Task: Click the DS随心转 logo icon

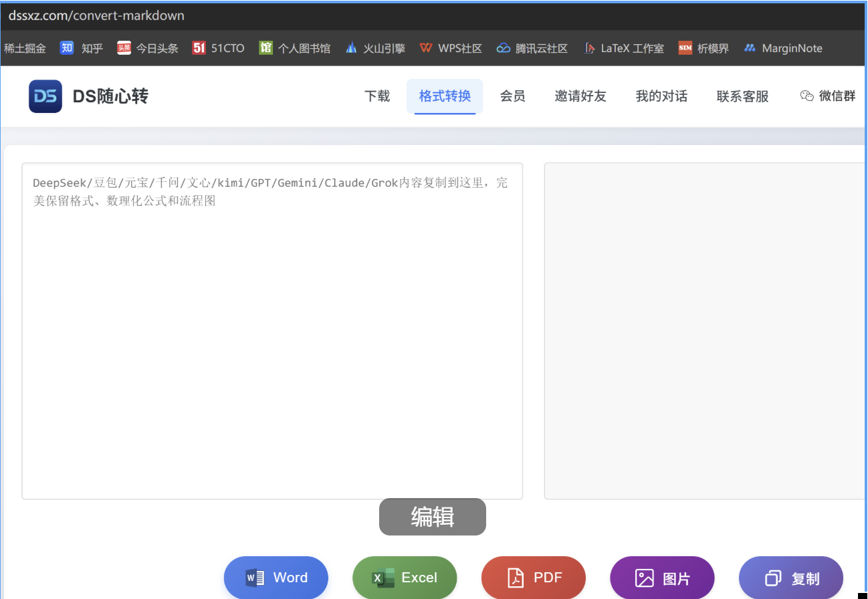Action: coord(45,96)
